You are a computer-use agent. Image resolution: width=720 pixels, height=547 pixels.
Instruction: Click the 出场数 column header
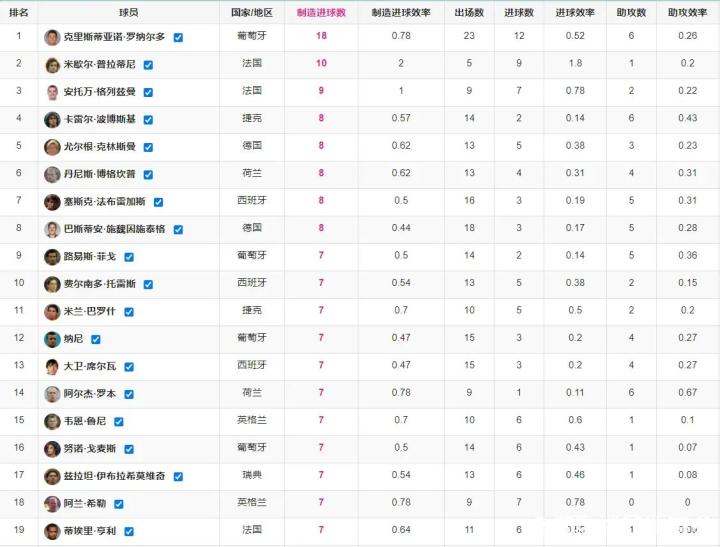[469, 13]
